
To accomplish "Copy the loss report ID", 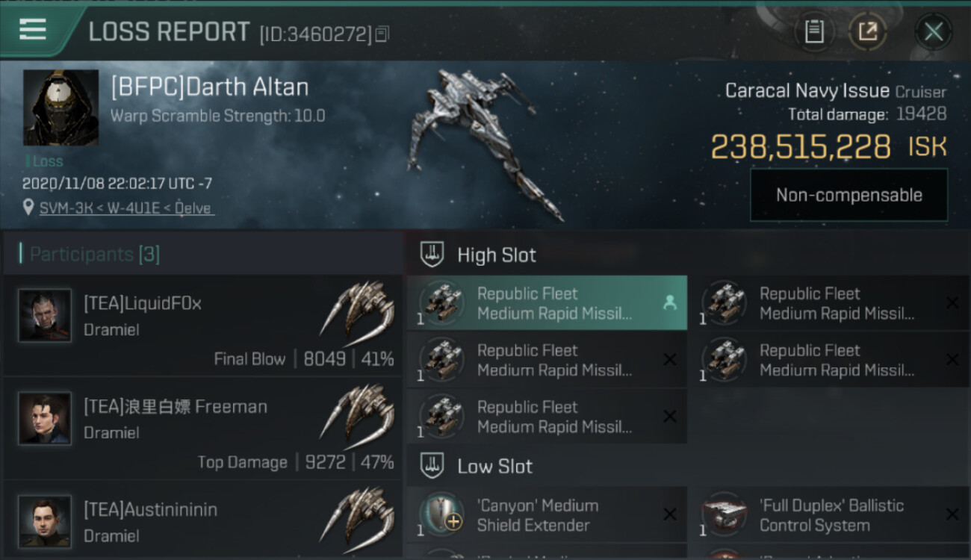I will [382, 34].
